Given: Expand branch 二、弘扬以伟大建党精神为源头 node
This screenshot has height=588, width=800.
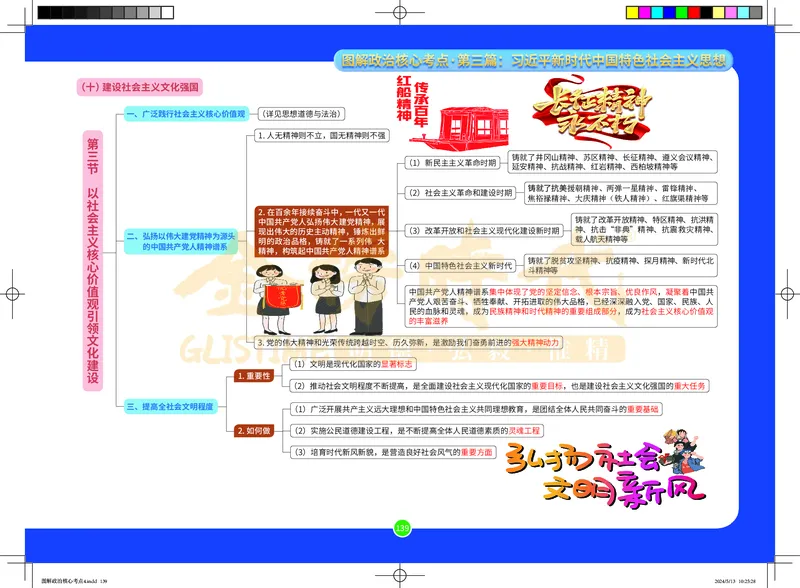Looking at the screenshot, I should 180,240.
